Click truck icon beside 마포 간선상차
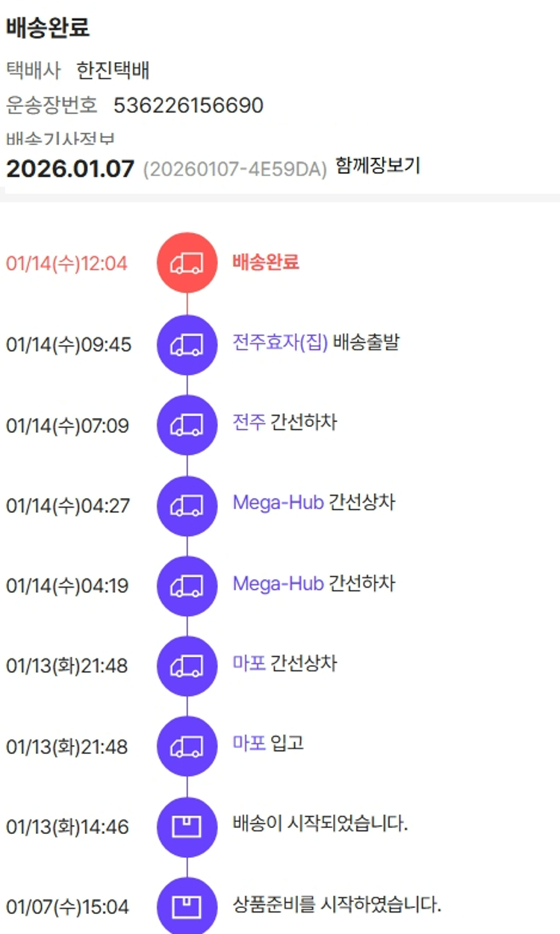 (x=187, y=665)
